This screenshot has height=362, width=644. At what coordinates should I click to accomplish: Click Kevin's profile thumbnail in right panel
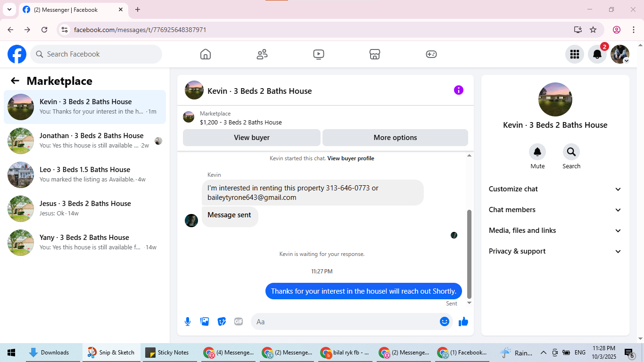(555, 99)
